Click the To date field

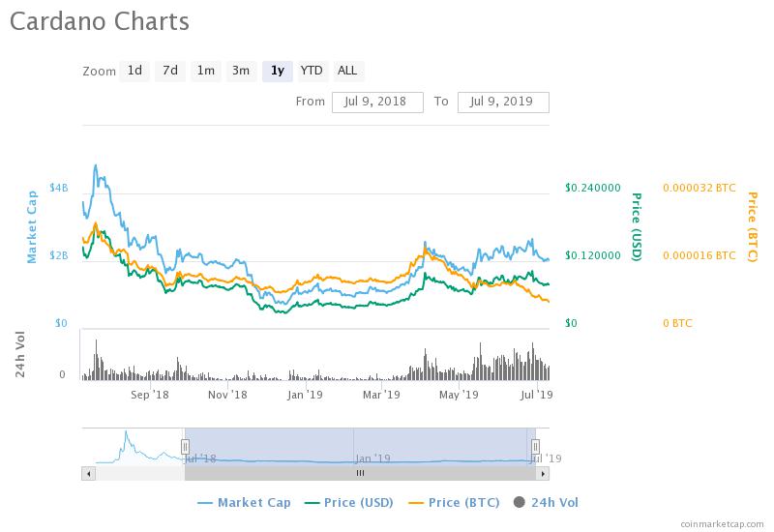tap(503, 102)
